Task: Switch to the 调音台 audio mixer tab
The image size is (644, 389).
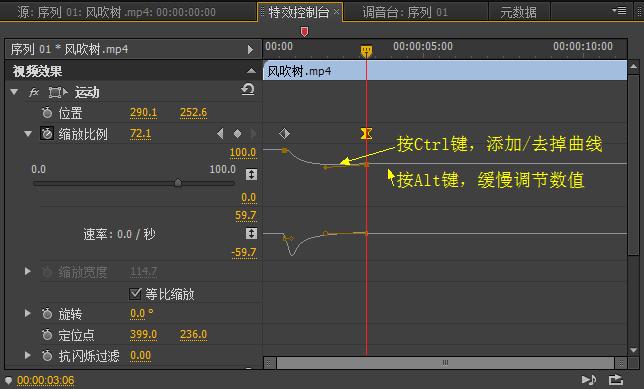Action: [405, 12]
